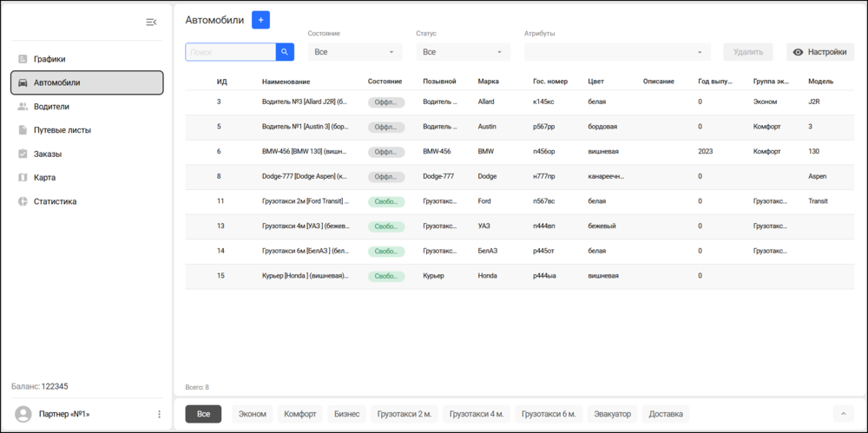Open Графики section in sidebar
The width and height of the screenshot is (868, 433).
point(87,59)
